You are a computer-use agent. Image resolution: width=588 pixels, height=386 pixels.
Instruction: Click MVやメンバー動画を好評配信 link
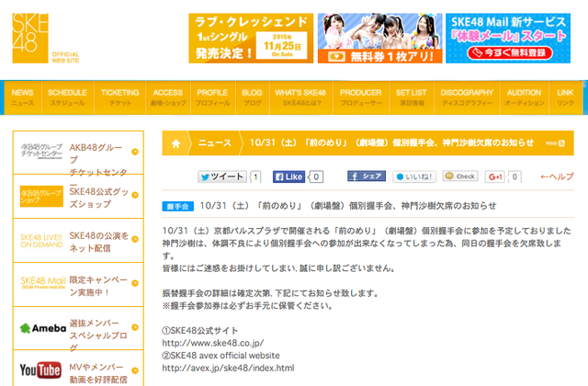pos(98,373)
